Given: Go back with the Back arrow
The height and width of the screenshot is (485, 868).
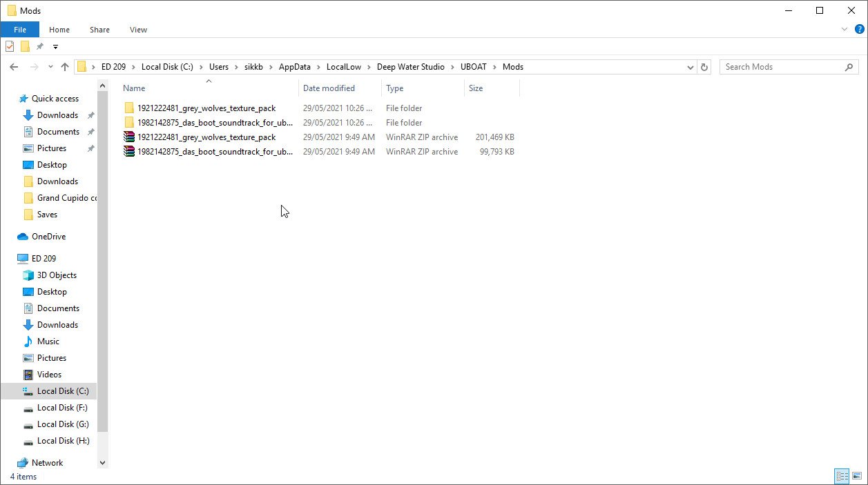Looking at the screenshot, I should point(14,67).
